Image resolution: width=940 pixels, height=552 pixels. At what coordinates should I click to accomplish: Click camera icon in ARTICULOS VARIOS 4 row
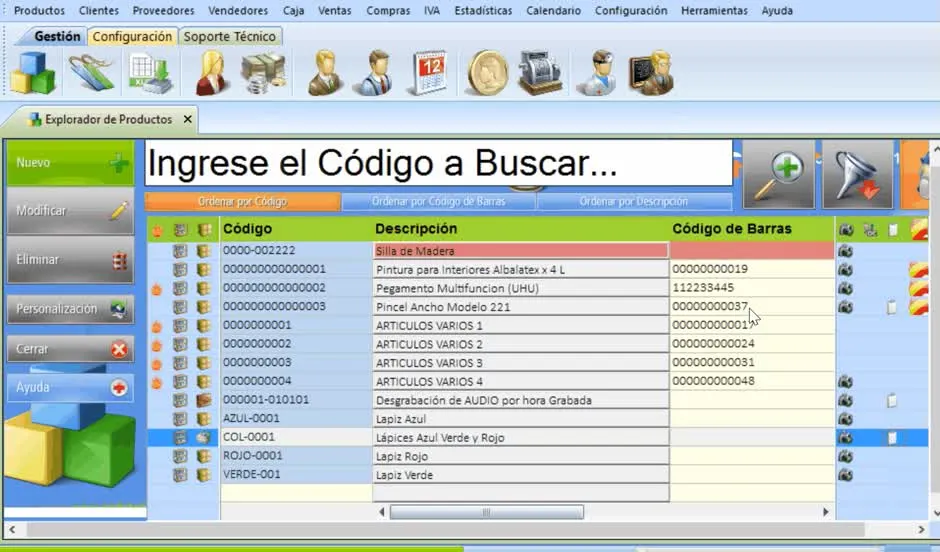pyautogui.click(x=845, y=382)
